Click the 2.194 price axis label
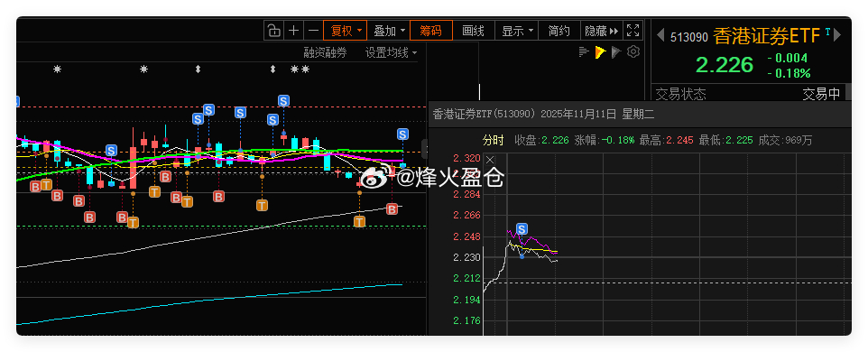This screenshot has height=352, width=868. point(466,300)
